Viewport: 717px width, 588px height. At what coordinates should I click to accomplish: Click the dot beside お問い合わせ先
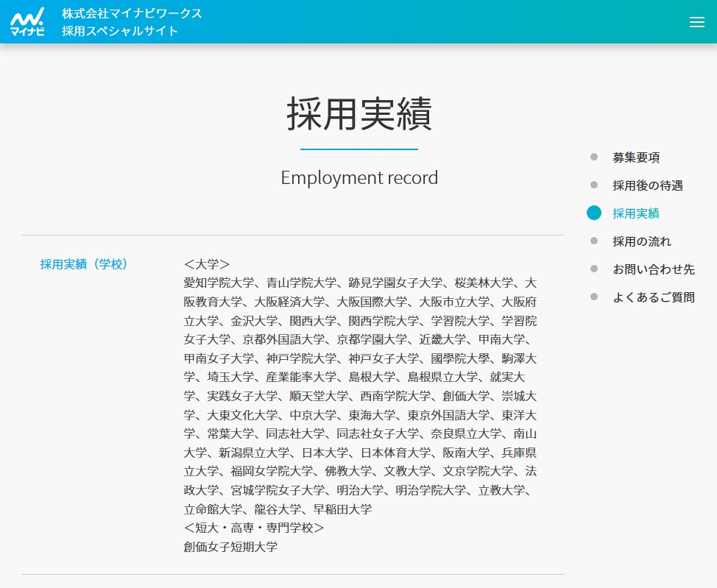pos(594,269)
